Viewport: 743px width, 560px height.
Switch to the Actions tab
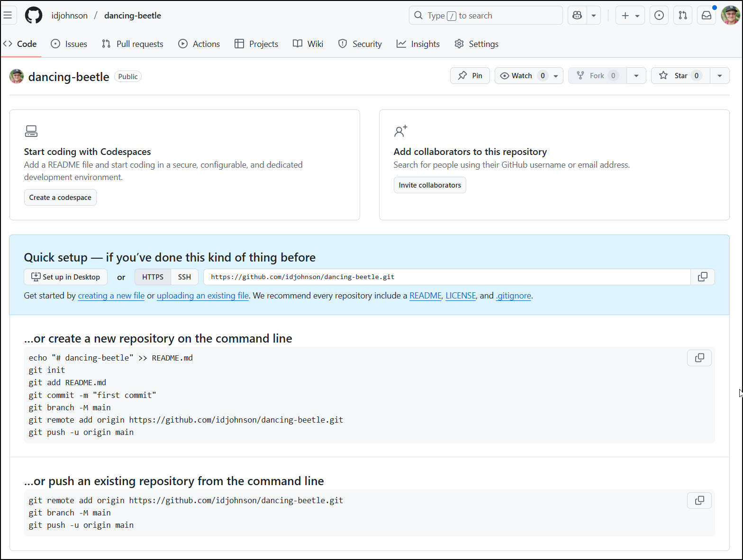click(199, 44)
